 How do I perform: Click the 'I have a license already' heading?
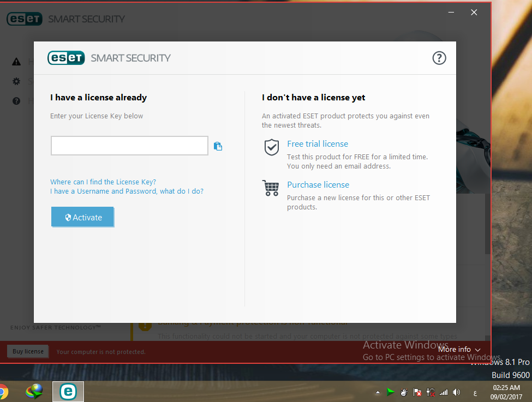98,98
